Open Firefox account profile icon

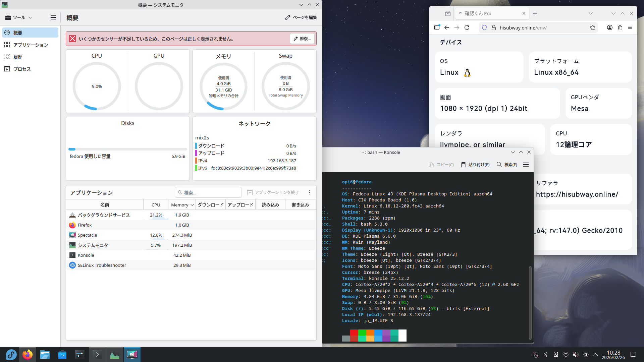point(610,27)
